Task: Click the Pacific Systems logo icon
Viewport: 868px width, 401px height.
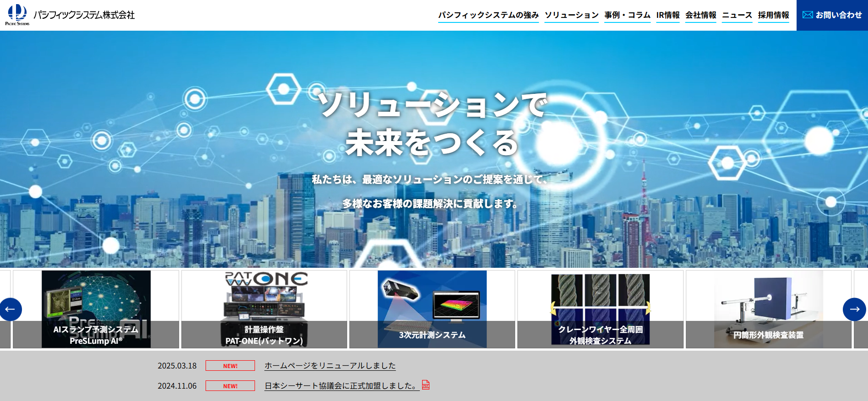Action: [17, 15]
